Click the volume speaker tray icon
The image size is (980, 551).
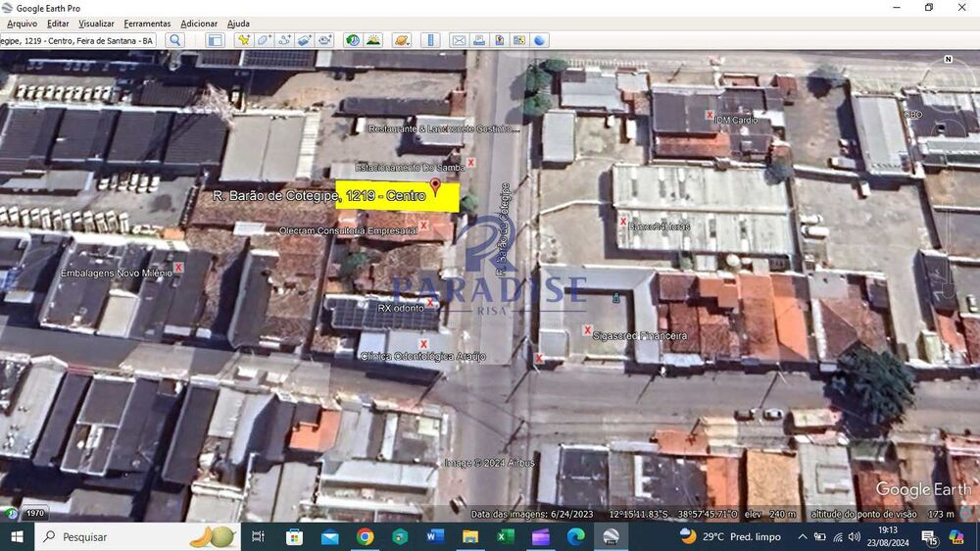[855, 536]
